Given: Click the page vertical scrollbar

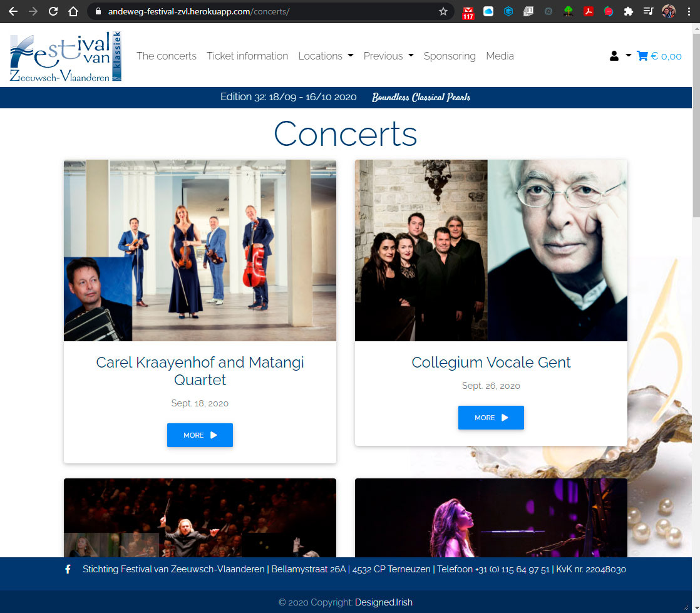Looking at the screenshot, I should pyautogui.click(x=696, y=125).
